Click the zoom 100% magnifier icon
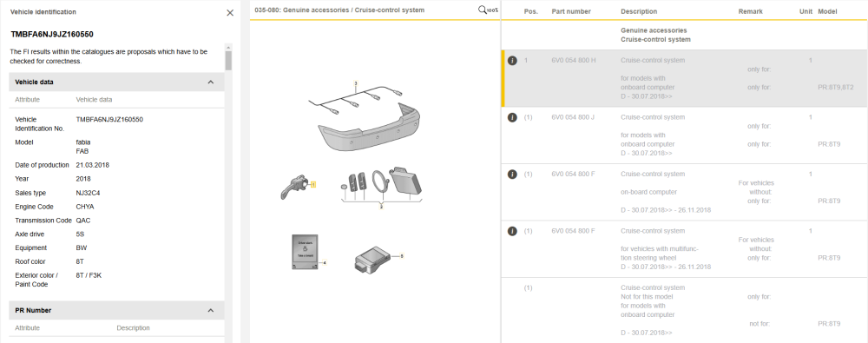This screenshot has width=868, height=343. pyautogui.click(x=488, y=10)
